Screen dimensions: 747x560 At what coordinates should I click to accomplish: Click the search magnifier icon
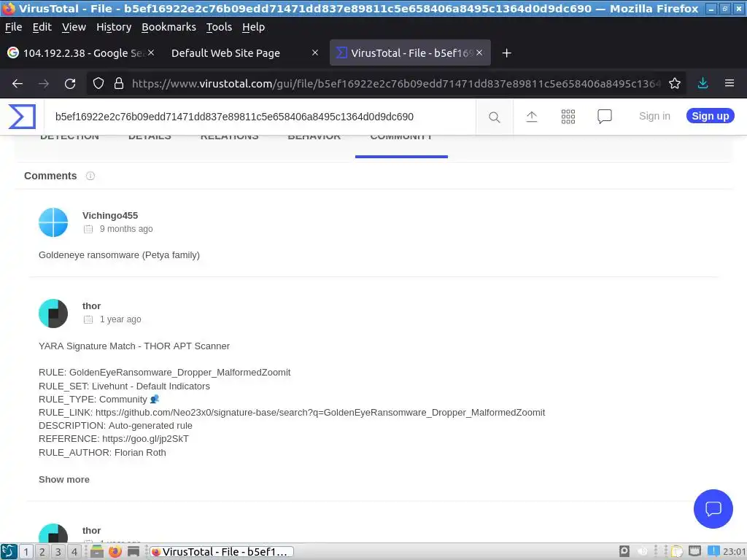pos(495,117)
